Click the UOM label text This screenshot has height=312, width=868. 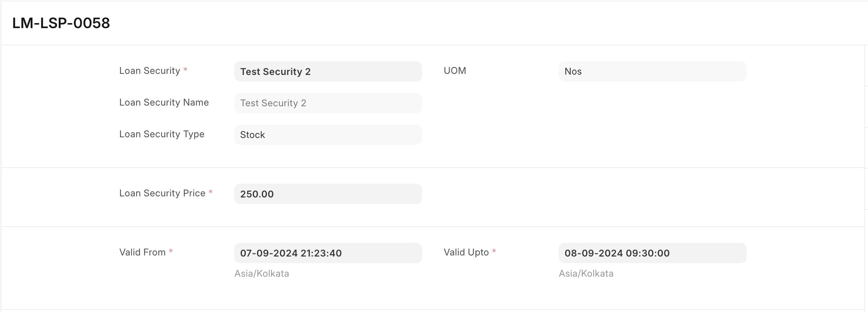(x=455, y=71)
